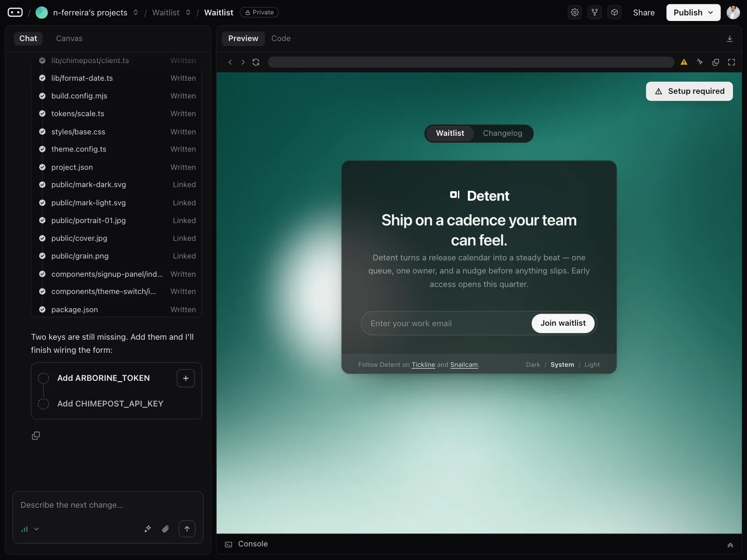Expand the Waitlist folder switcher chevron

pos(188,13)
